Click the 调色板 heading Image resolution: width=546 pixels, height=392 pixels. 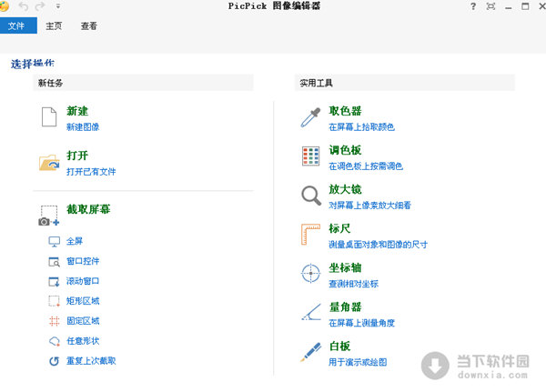[346, 150]
